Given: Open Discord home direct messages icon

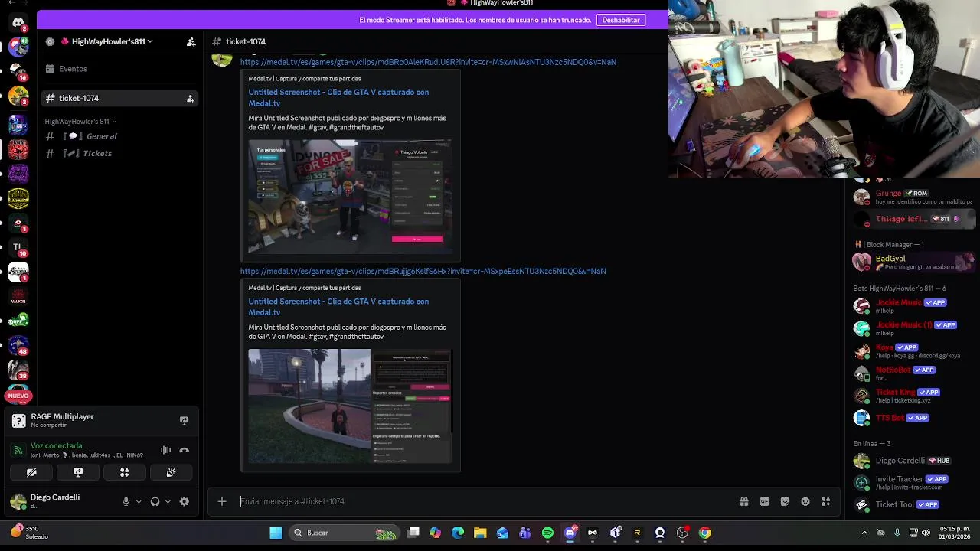Looking at the screenshot, I should (18, 23).
